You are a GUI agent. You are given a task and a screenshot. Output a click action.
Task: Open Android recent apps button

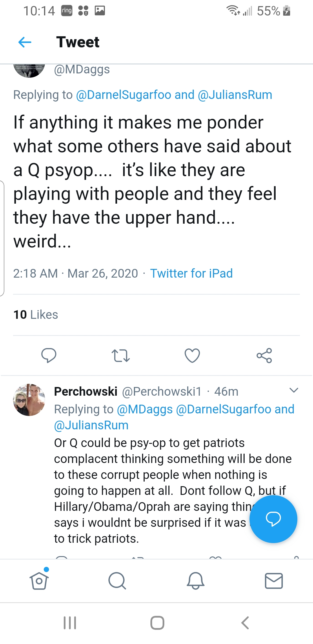[70, 623]
